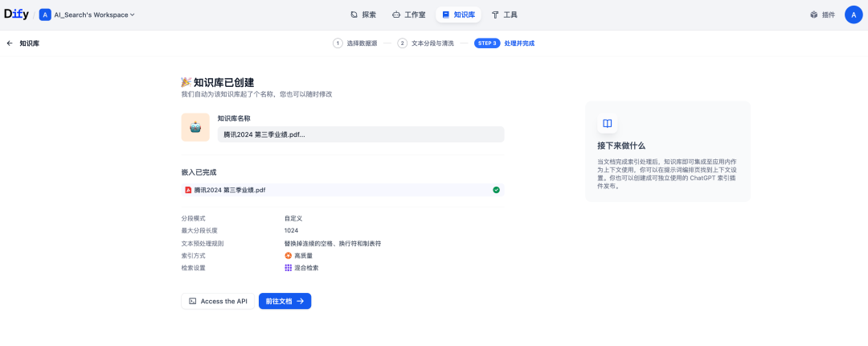The image size is (868, 346).
Task: Click the Dify logo
Action: tap(16, 14)
